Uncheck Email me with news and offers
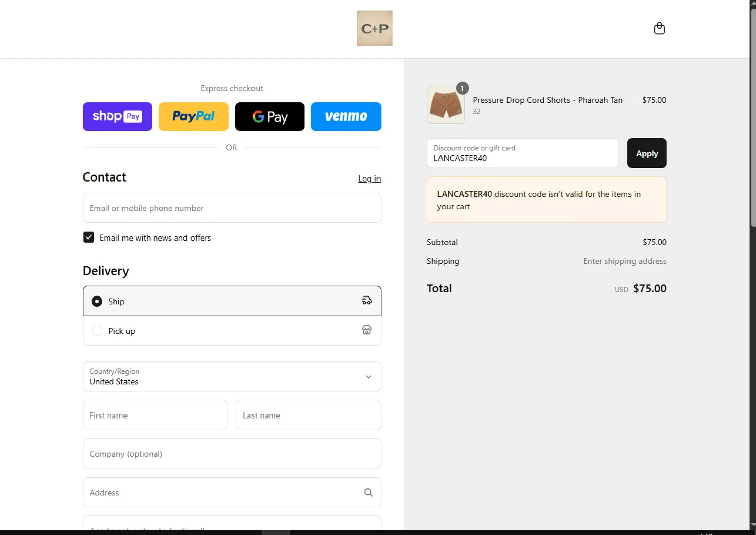The height and width of the screenshot is (535, 756). click(x=89, y=237)
